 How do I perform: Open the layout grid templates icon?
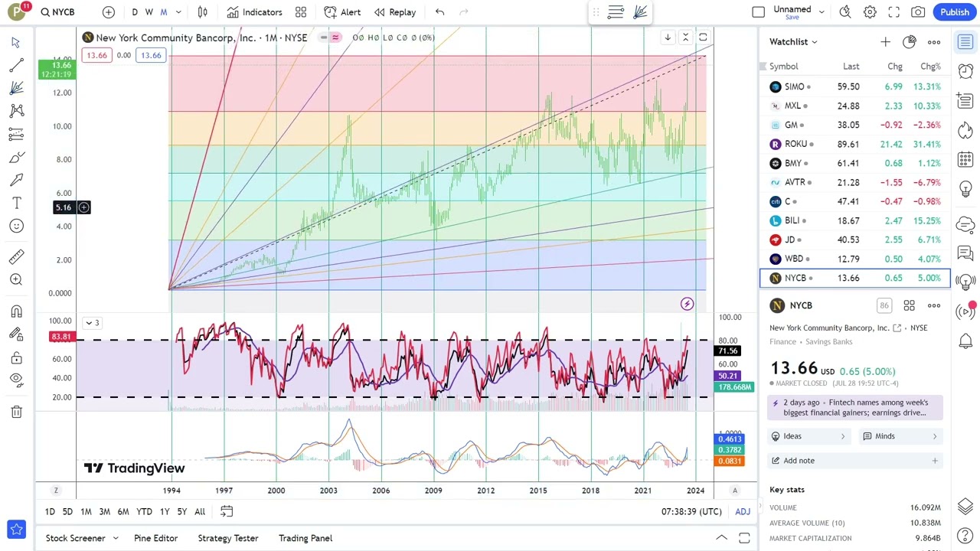click(x=301, y=12)
